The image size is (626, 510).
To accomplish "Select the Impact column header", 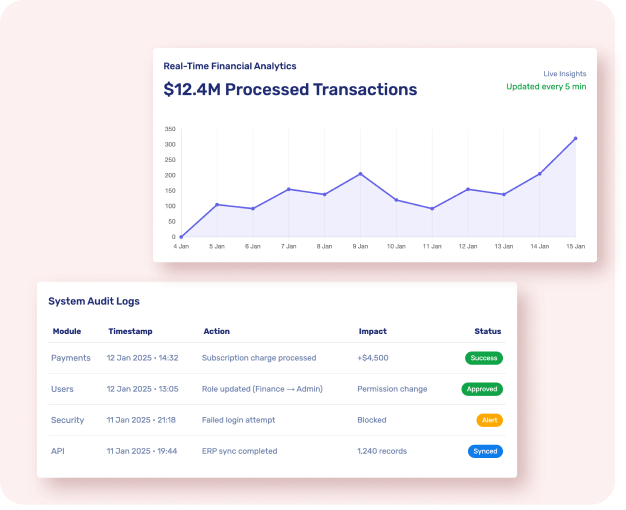I will (x=372, y=331).
